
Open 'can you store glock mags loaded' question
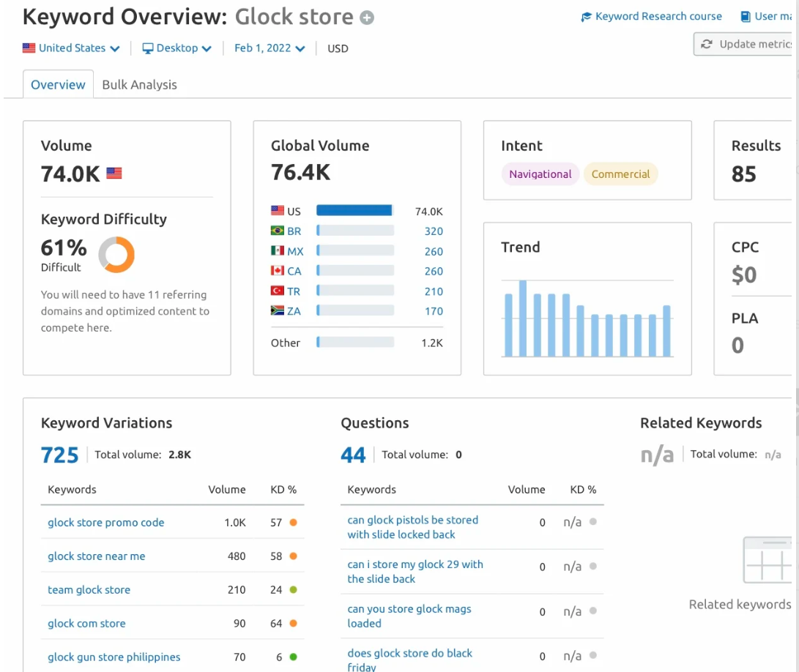[x=409, y=616]
